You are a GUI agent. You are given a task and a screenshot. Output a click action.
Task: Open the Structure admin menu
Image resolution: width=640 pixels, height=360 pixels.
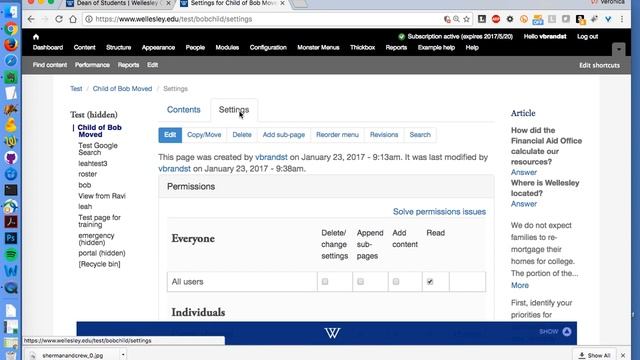point(119,47)
